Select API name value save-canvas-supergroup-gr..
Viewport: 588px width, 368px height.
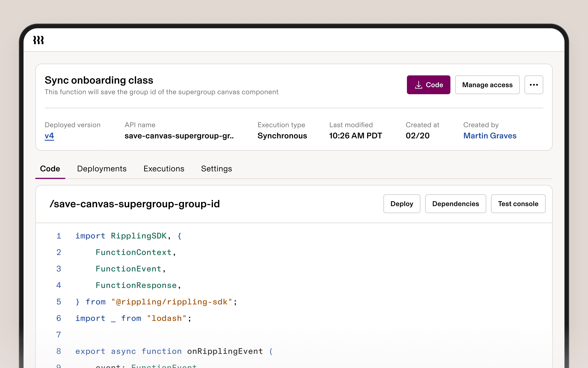tap(179, 136)
